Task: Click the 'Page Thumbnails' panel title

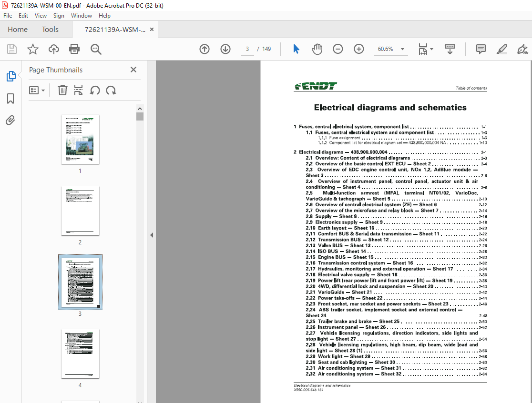Action: coord(56,70)
